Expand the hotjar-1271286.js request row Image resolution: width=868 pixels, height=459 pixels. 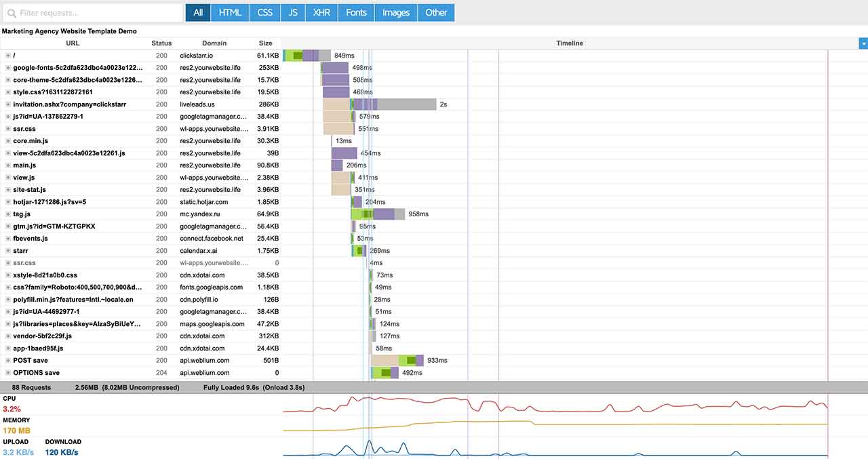8,202
